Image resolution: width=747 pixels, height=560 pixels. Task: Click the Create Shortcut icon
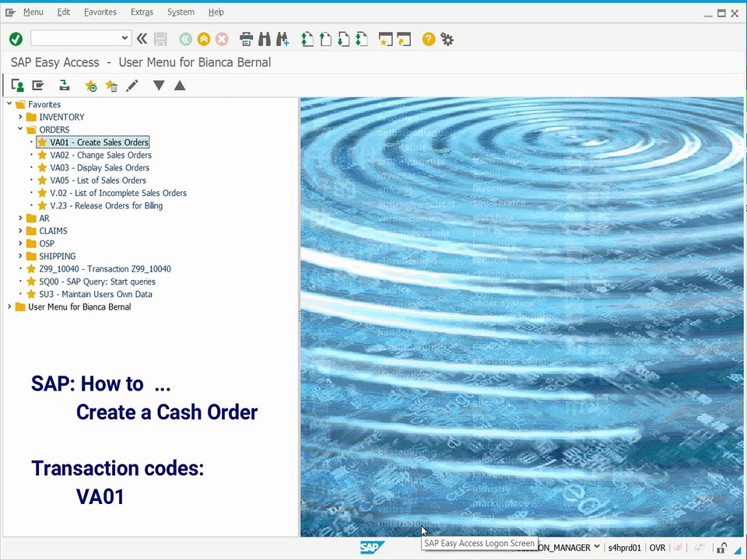[404, 39]
